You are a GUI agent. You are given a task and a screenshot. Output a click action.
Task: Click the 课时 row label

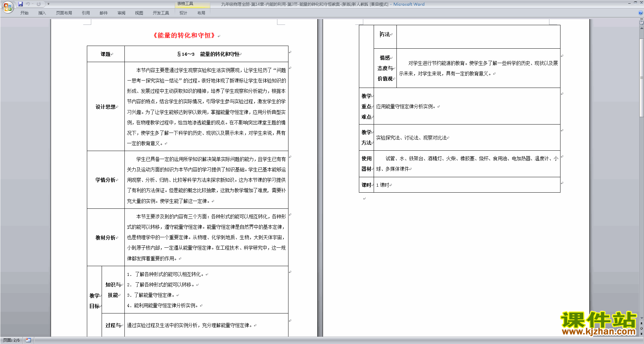[x=366, y=185]
